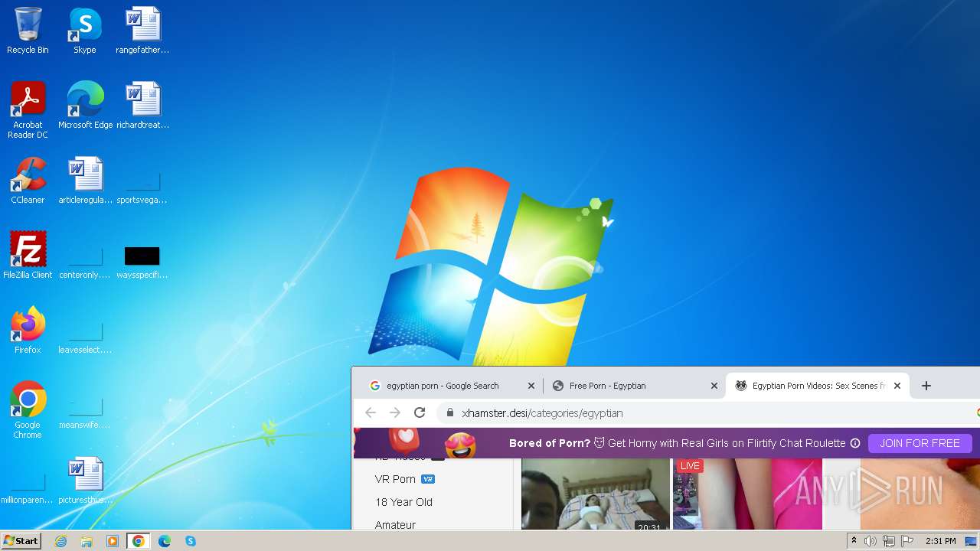
Task: Open the picturesthus Word document
Action: [x=85, y=480]
